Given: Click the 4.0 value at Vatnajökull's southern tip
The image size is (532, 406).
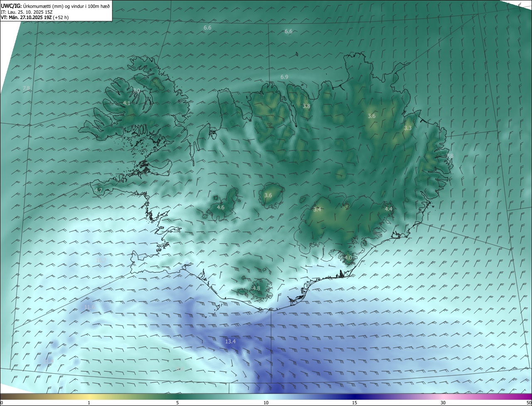Looking at the screenshot, I should 348,257.
